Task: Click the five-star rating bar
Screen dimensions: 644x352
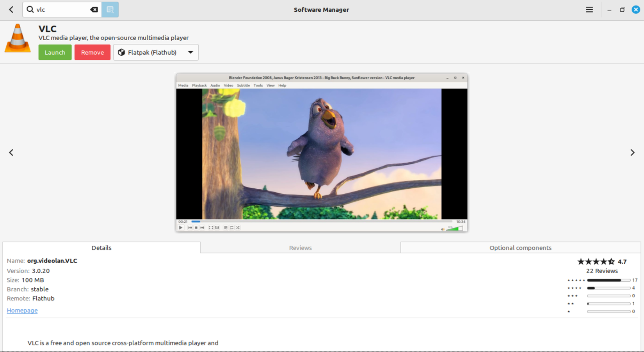Action: pyautogui.click(x=608, y=280)
